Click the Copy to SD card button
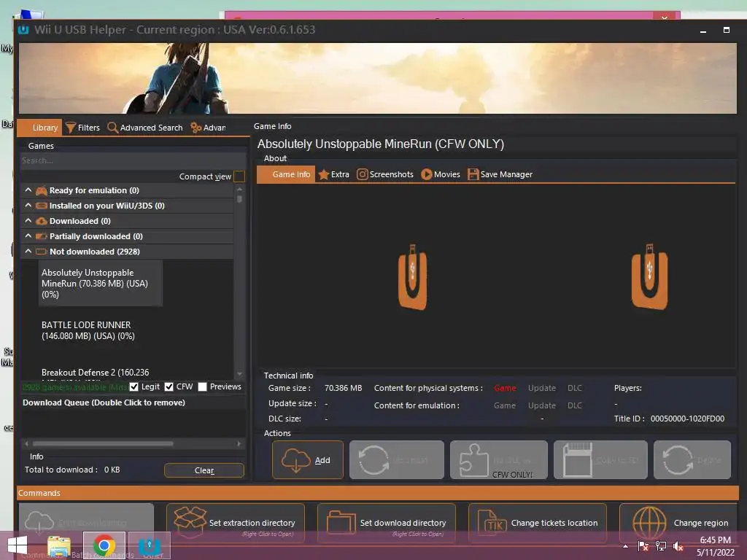 [x=600, y=460]
